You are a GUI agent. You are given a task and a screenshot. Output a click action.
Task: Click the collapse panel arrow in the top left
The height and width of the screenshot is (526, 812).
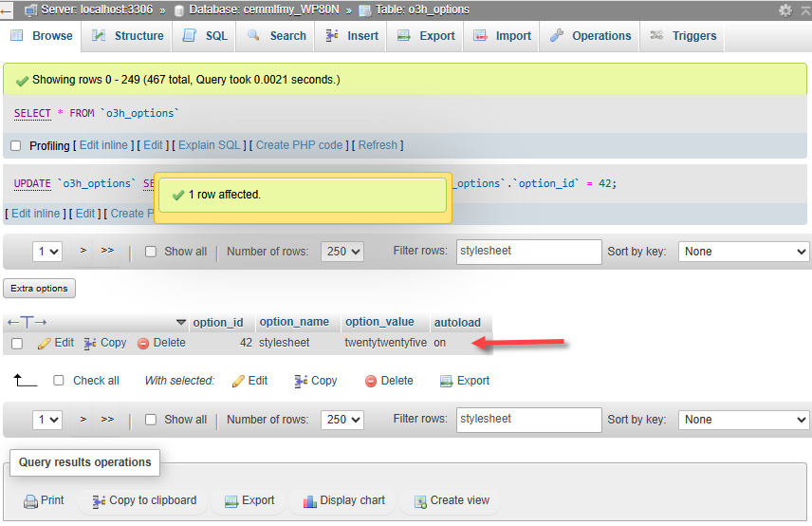6,10
